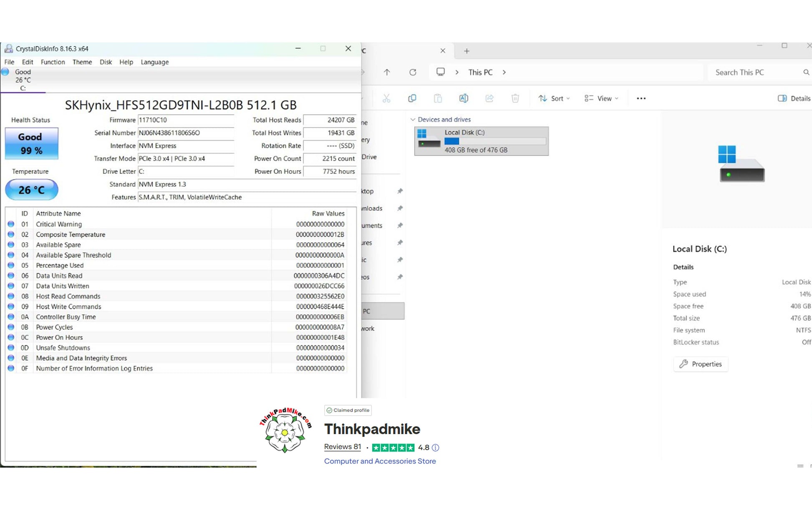The image size is (812, 510).
Task: Click the Properties button for Local Disk
Action: click(x=701, y=364)
